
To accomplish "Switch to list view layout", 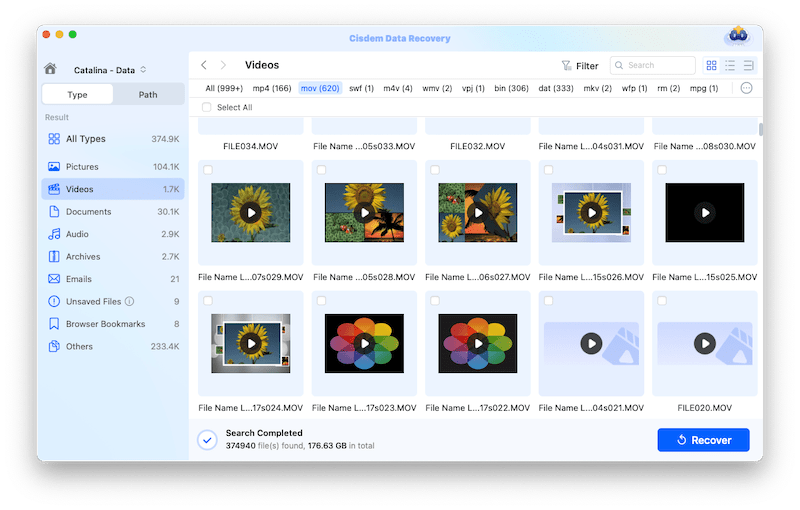I will pos(729,66).
